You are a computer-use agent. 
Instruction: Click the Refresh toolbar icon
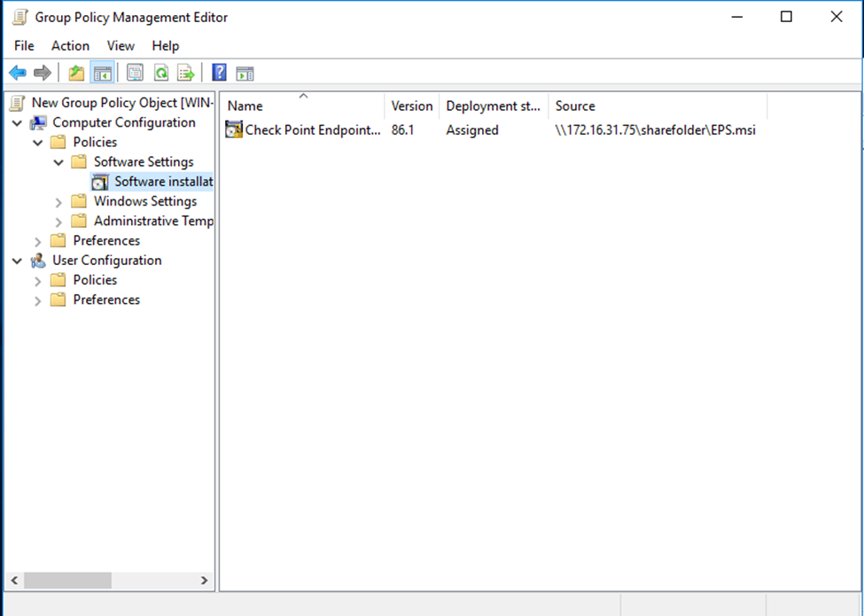pos(161,73)
